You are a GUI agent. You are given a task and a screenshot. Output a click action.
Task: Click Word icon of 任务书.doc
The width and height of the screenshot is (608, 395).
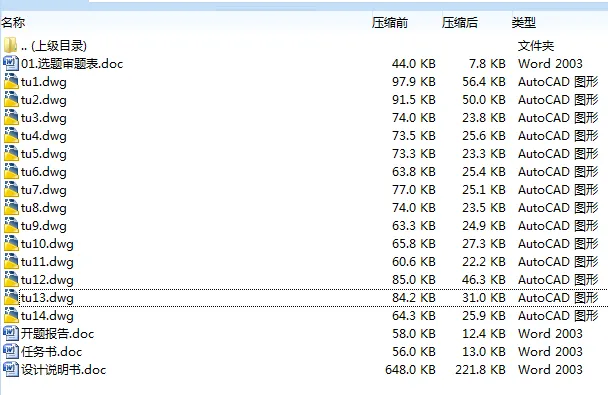tap(10, 352)
